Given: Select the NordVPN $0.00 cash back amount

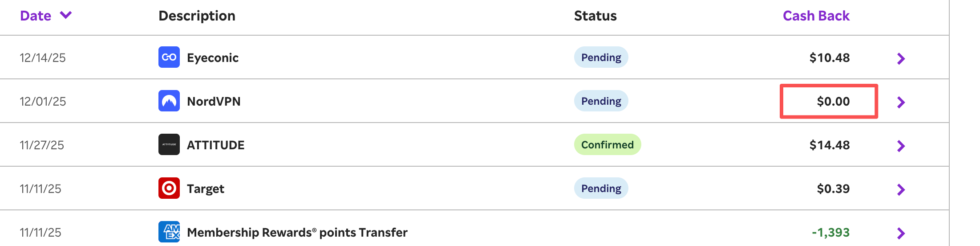Looking at the screenshot, I should (833, 101).
